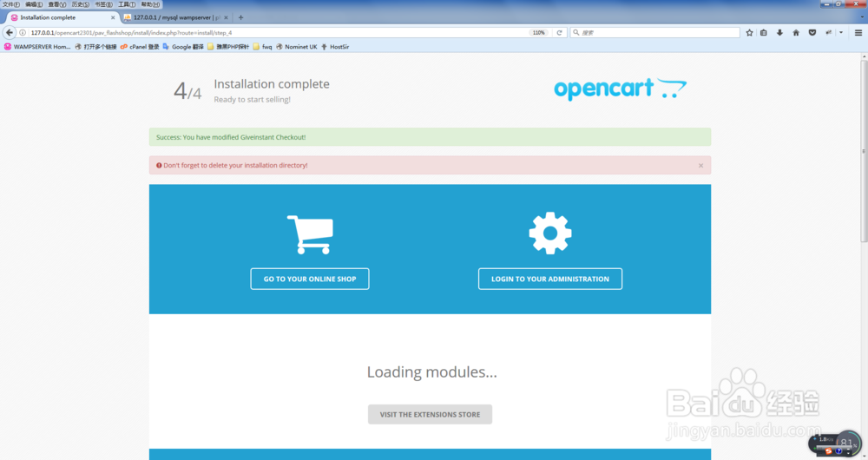Open the WAMPSERVER Hom... bookmark
The image size is (868, 460).
click(x=37, y=47)
